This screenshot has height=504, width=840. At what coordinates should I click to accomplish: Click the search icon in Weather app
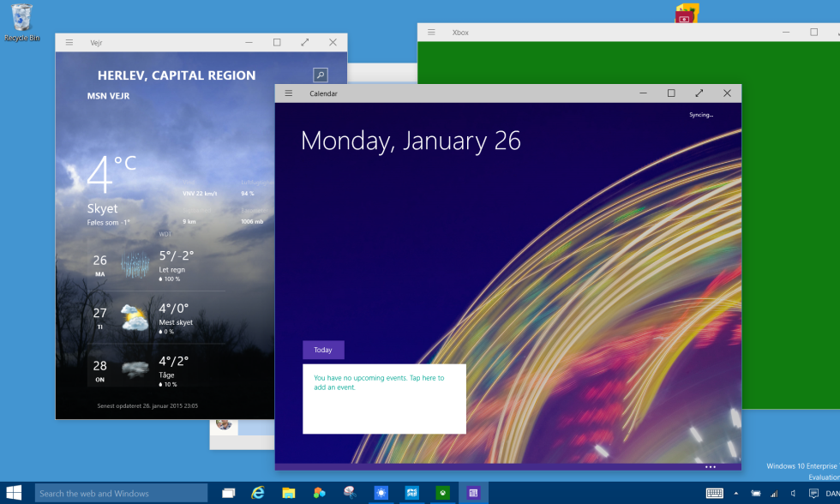[321, 75]
